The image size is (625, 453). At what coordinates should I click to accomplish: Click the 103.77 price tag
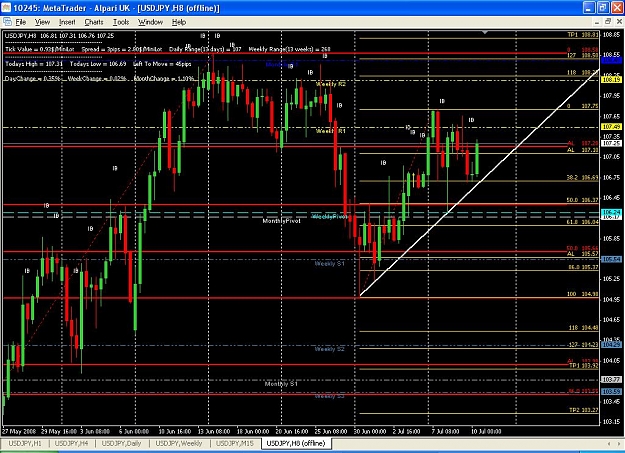coord(611,380)
